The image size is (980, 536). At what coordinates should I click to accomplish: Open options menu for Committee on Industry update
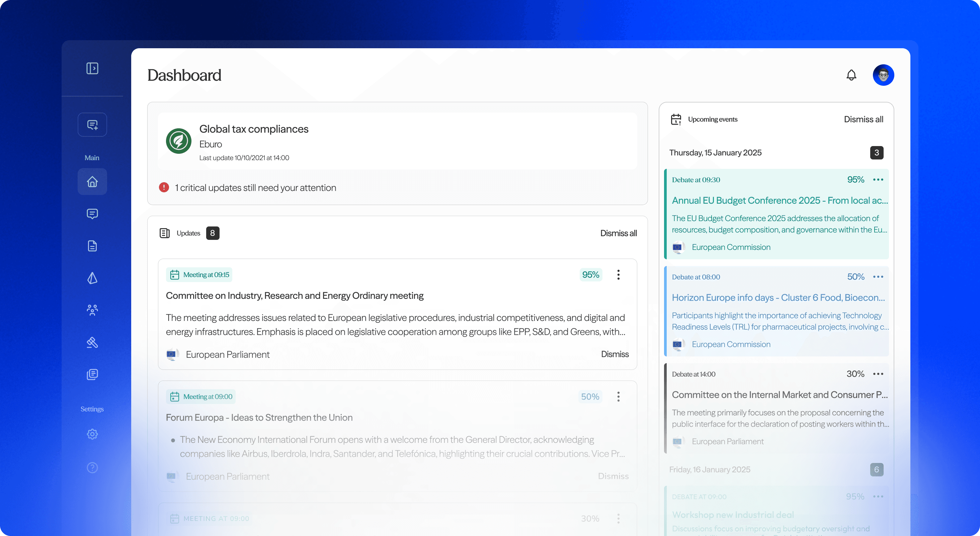click(x=619, y=274)
